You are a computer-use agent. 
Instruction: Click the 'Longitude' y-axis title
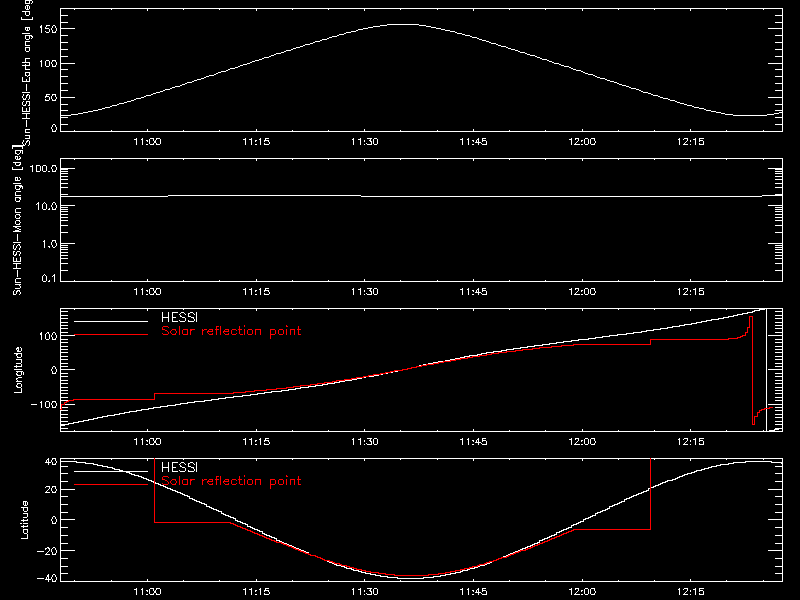point(18,370)
